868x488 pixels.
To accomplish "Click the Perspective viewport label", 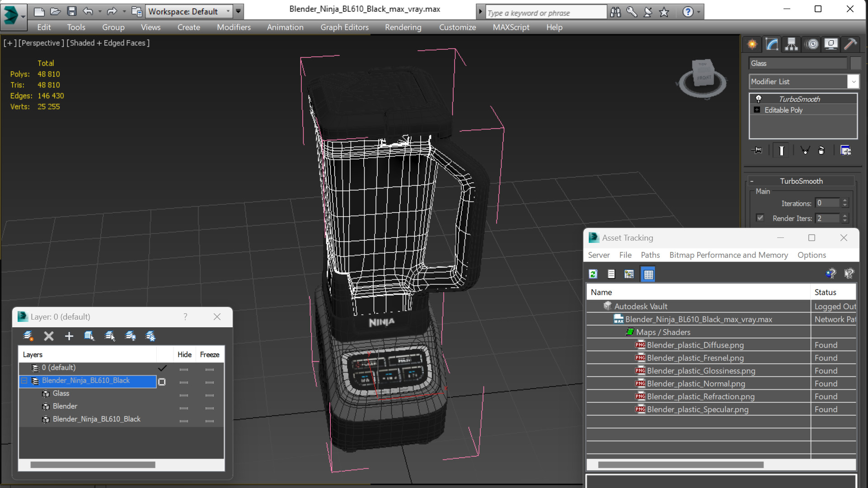I will coord(42,43).
